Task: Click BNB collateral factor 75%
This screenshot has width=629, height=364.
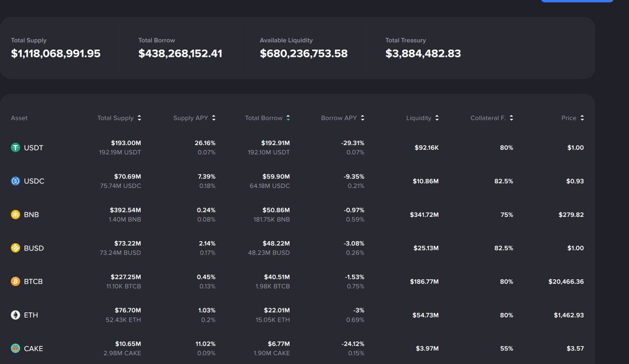Action: [x=506, y=215]
